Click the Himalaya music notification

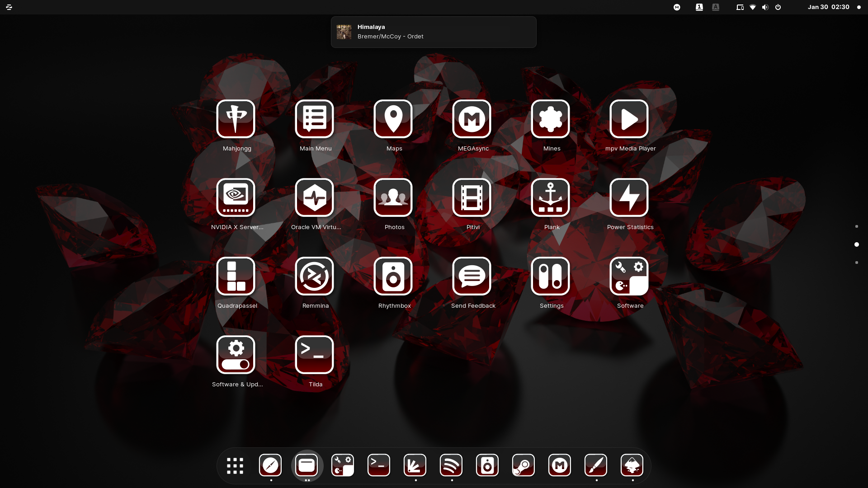pos(434,32)
